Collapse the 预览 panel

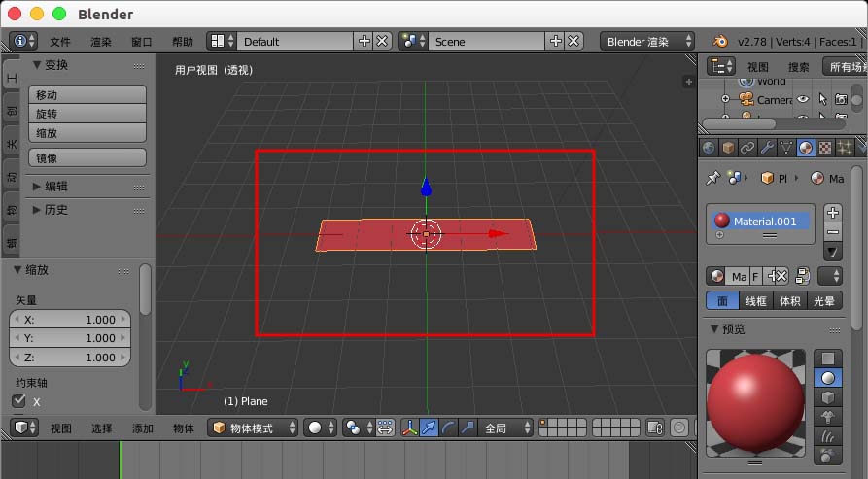(x=714, y=328)
